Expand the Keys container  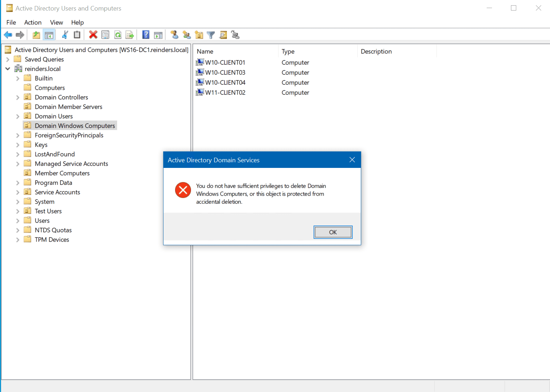pos(18,145)
